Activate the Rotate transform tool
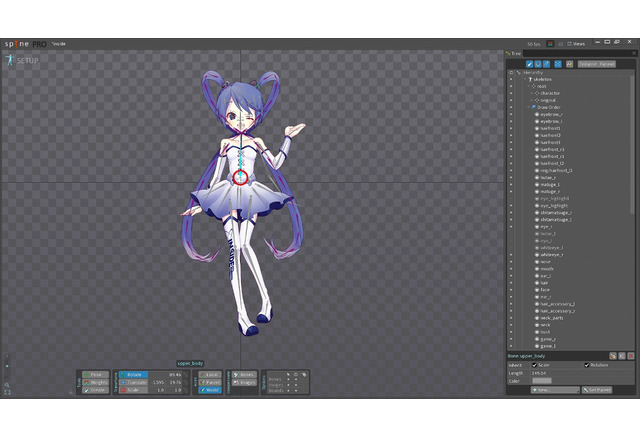 click(133, 375)
